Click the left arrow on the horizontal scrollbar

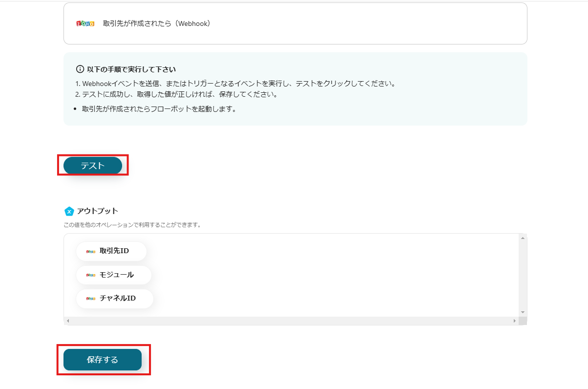tap(68, 321)
